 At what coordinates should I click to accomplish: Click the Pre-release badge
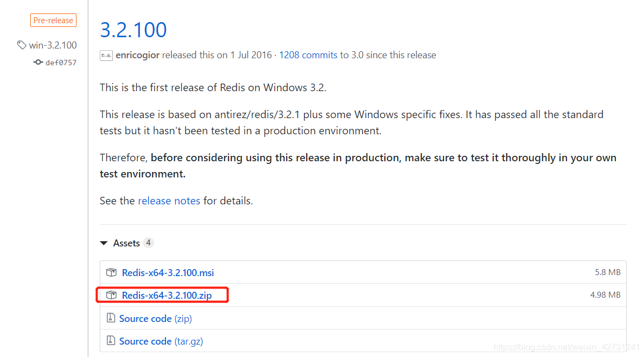[x=53, y=20]
